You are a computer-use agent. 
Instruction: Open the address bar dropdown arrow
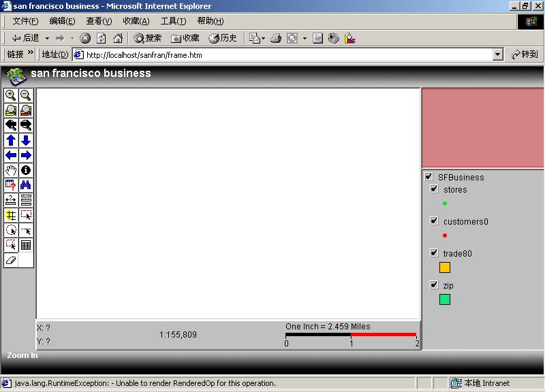tap(498, 54)
